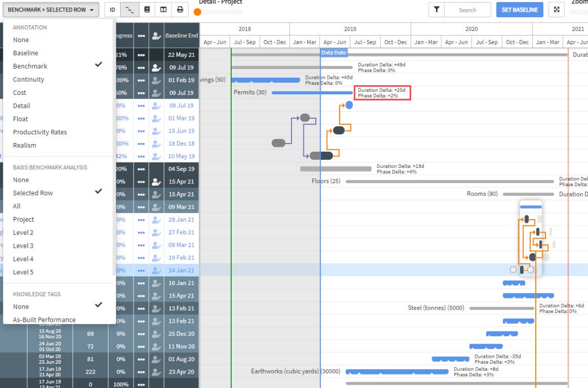This screenshot has height=388, width=588.
Task: Click the fullscreen expand icon
Action: coord(557,10)
